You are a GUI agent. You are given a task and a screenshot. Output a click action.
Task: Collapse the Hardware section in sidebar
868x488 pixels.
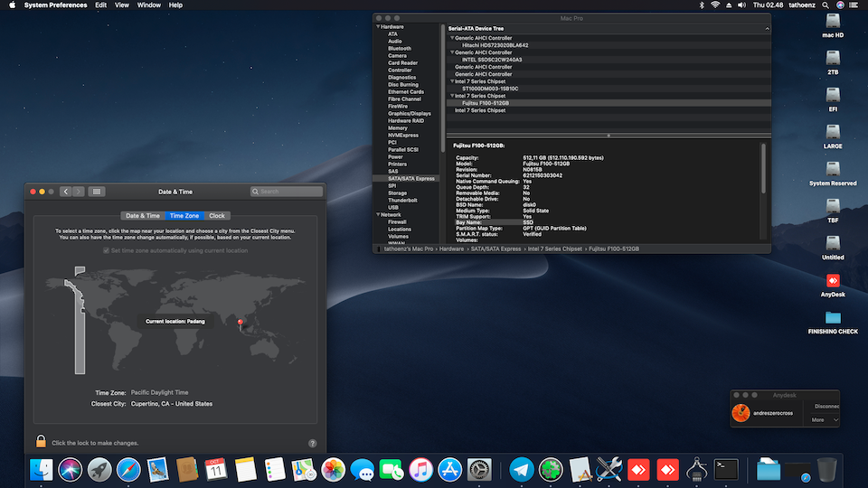click(x=378, y=27)
